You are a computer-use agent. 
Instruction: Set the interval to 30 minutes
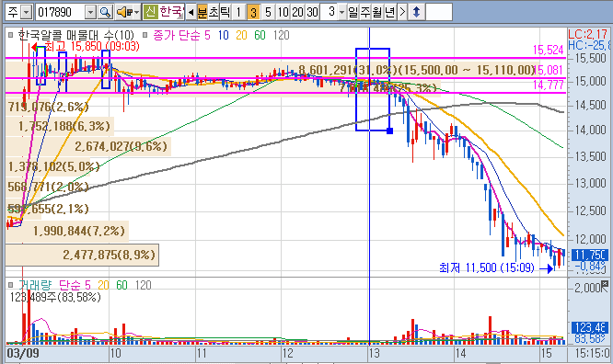click(312, 12)
